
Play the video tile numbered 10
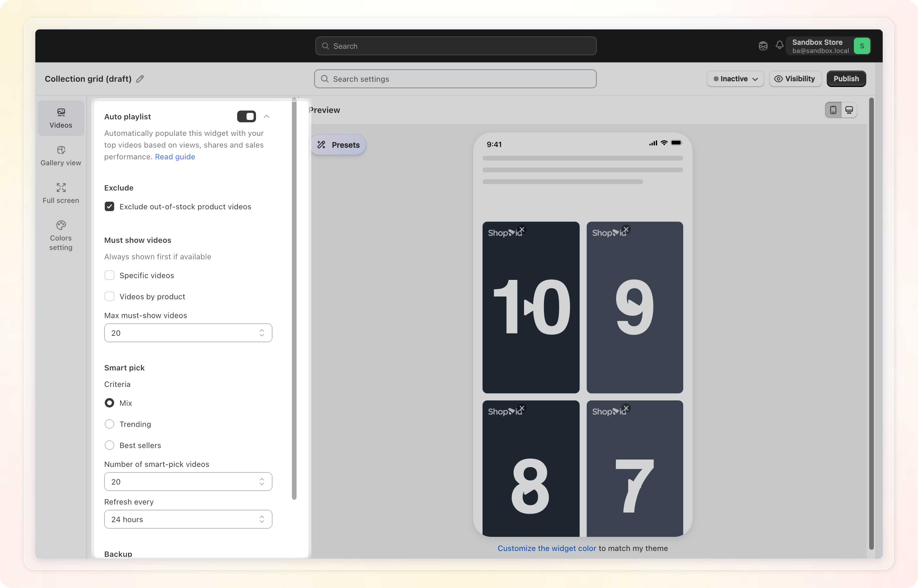click(530, 307)
